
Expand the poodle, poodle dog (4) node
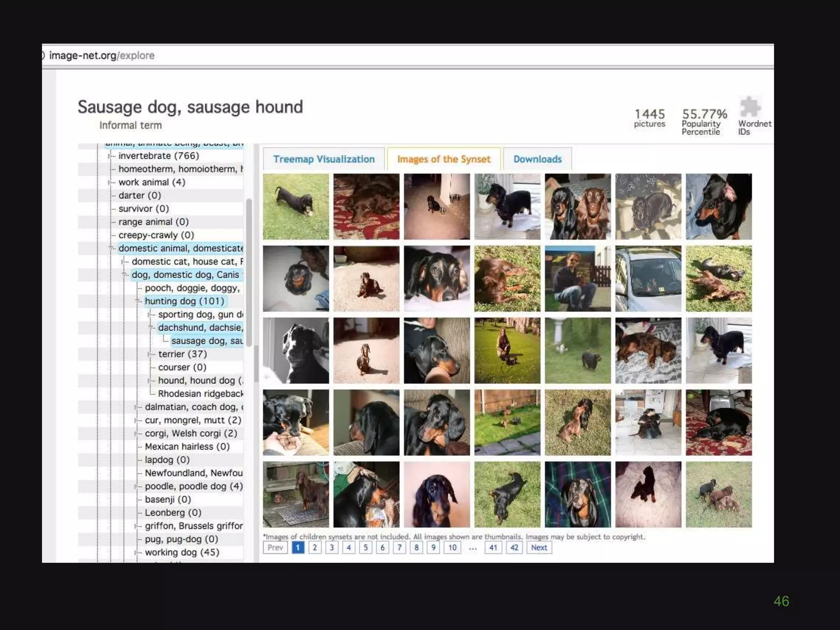click(137, 486)
